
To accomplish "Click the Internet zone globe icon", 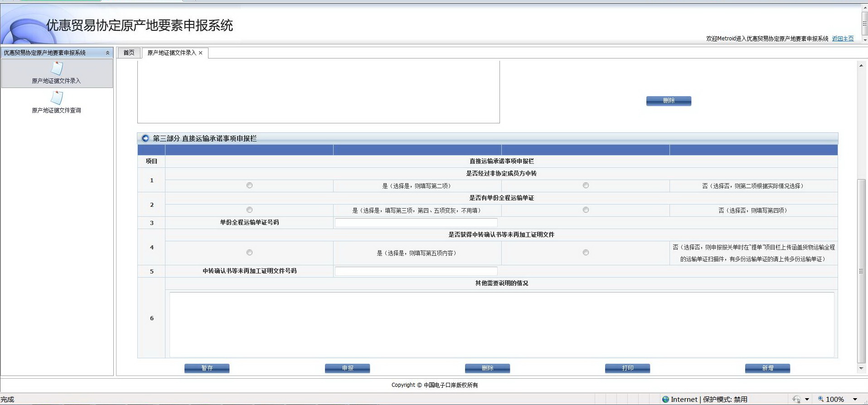I will point(665,400).
